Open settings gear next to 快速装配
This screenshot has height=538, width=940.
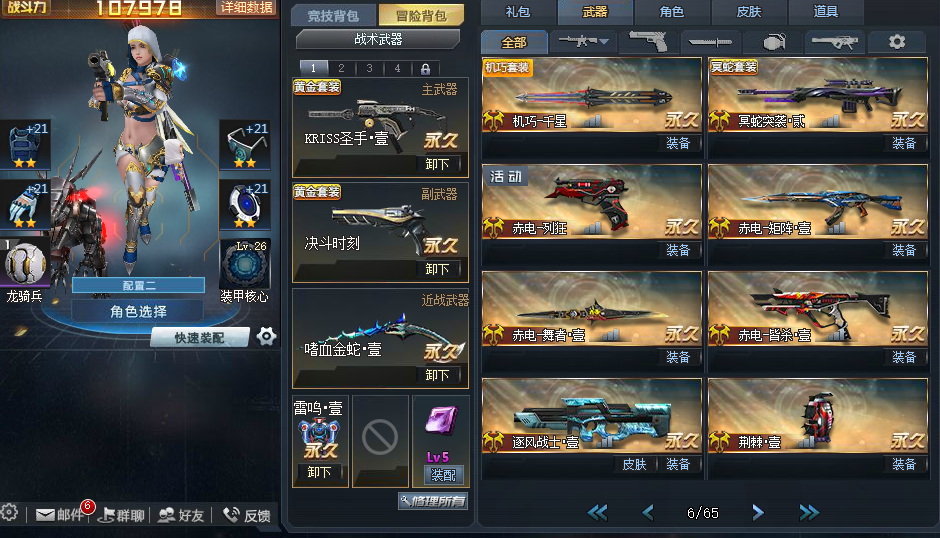pyautogui.click(x=266, y=336)
